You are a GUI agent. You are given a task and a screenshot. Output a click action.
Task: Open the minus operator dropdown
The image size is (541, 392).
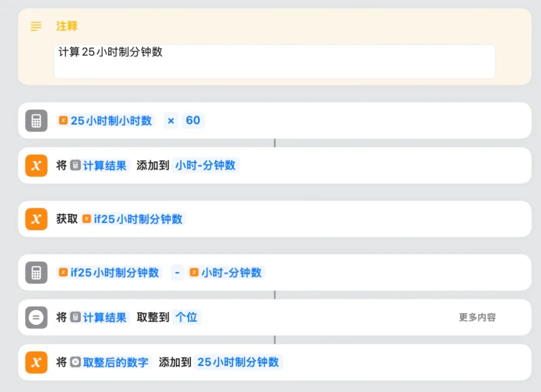point(177,273)
